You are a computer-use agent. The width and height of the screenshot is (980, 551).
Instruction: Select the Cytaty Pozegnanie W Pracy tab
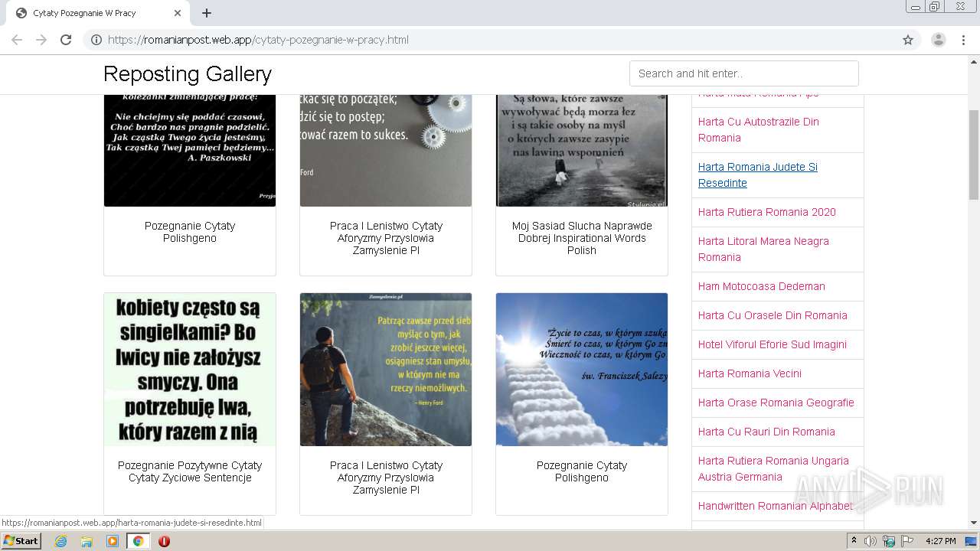point(97,13)
